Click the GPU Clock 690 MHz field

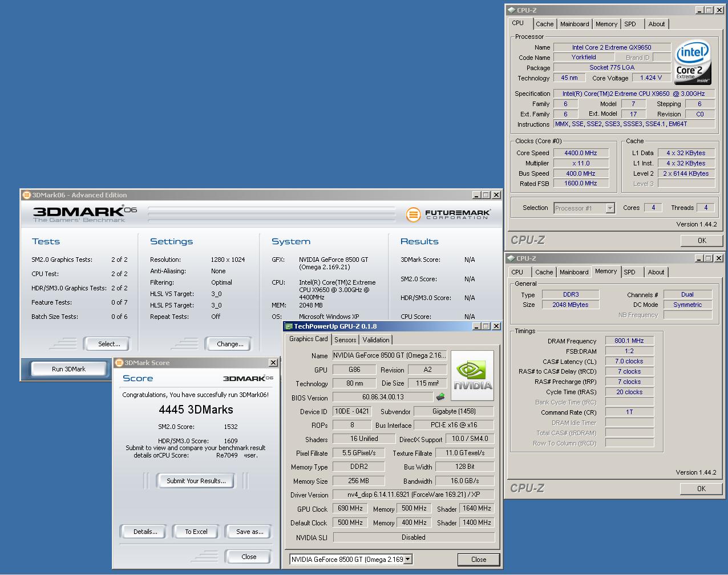tap(350, 508)
